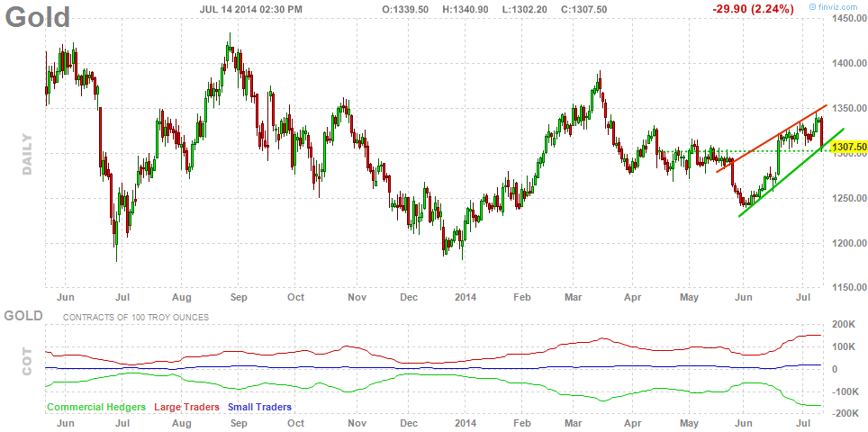868x432 pixels.
Task: Click the open price O:1339.50
Action: coord(406,10)
